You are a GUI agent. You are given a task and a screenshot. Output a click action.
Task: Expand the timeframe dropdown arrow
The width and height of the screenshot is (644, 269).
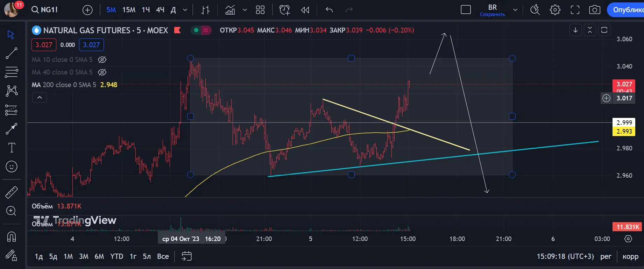tap(185, 10)
